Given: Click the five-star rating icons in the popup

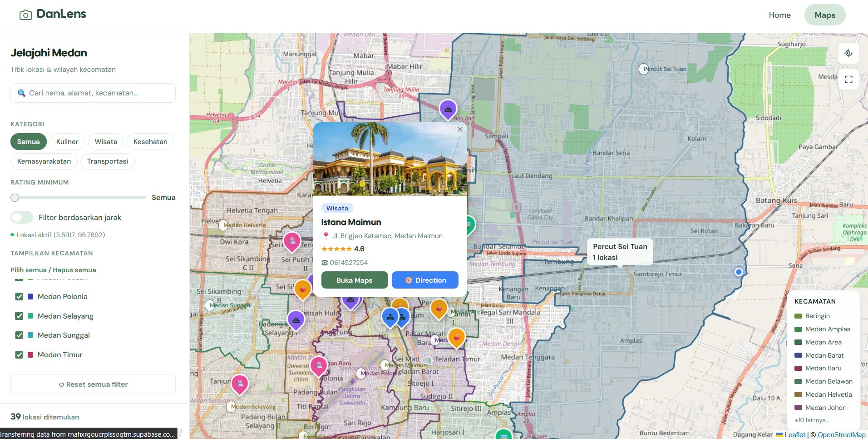Looking at the screenshot, I should click(336, 249).
